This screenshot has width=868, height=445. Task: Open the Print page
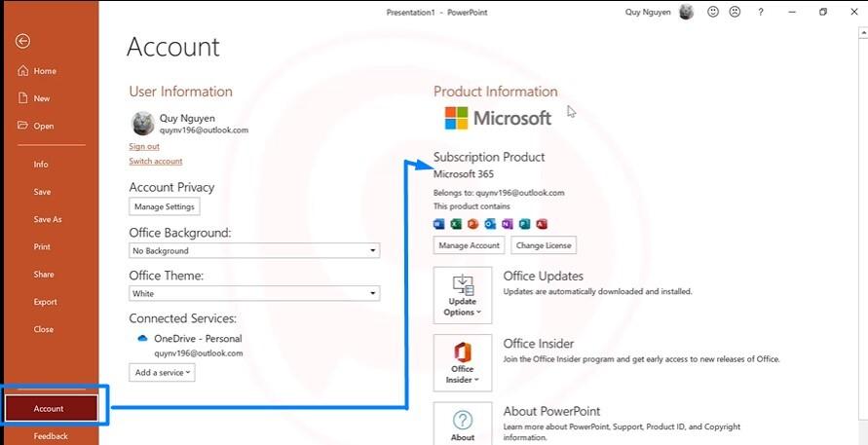point(42,247)
